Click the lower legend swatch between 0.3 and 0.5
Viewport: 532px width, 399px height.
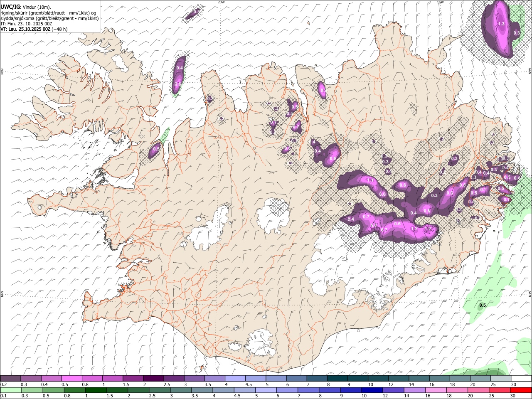click(x=33, y=390)
